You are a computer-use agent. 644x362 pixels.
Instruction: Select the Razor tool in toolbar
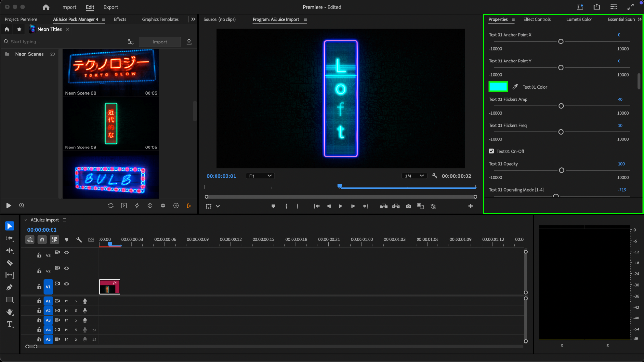point(9,263)
